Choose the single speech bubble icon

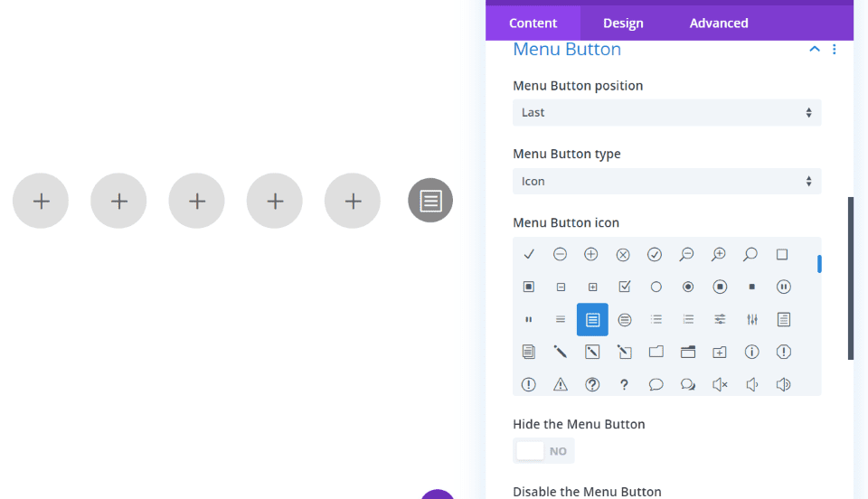pyautogui.click(x=656, y=384)
